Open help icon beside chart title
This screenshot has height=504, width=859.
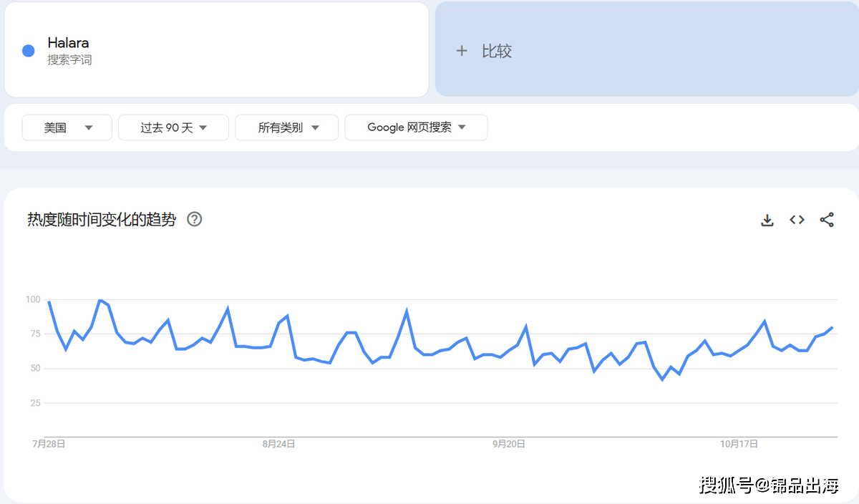tap(195, 219)
